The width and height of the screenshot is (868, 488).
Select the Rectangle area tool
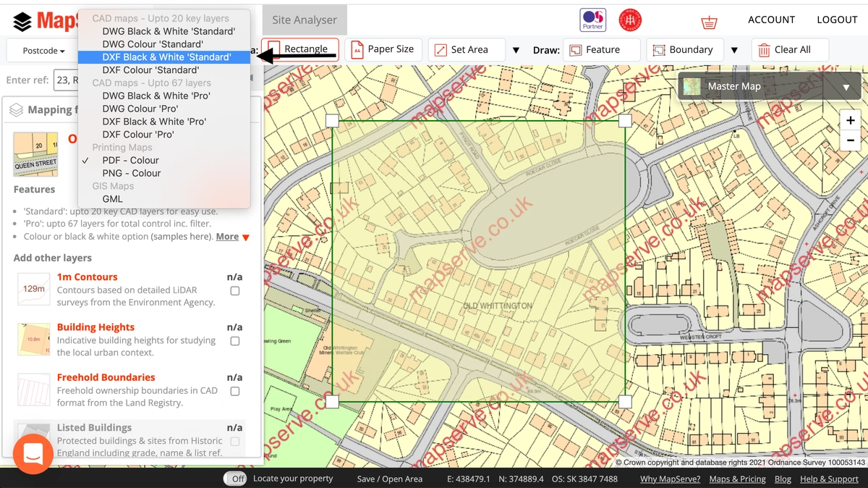point(300,49)
